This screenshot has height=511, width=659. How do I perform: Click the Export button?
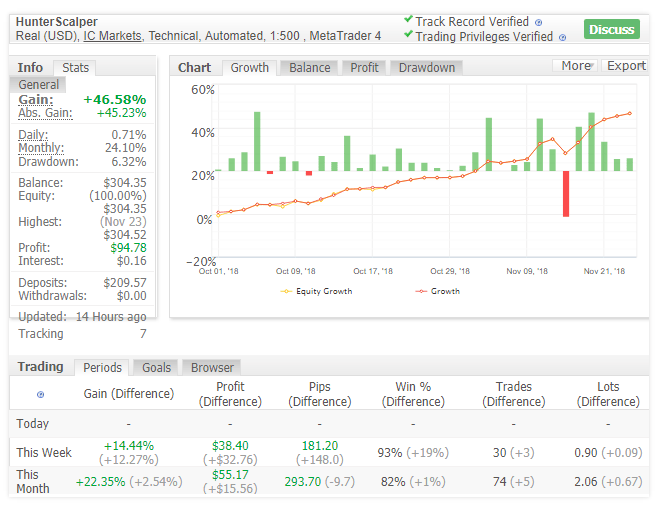pos(626,66)
